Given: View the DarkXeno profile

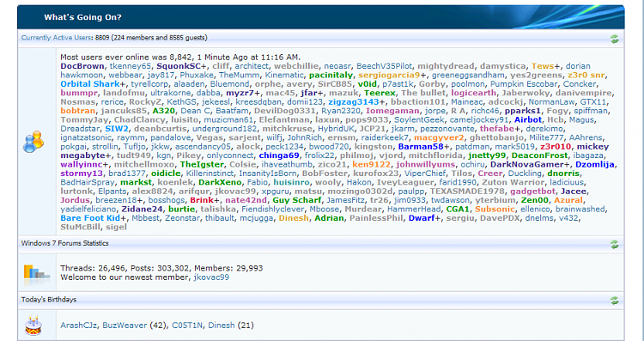Looking at the screenshot, I should point(219,182).
